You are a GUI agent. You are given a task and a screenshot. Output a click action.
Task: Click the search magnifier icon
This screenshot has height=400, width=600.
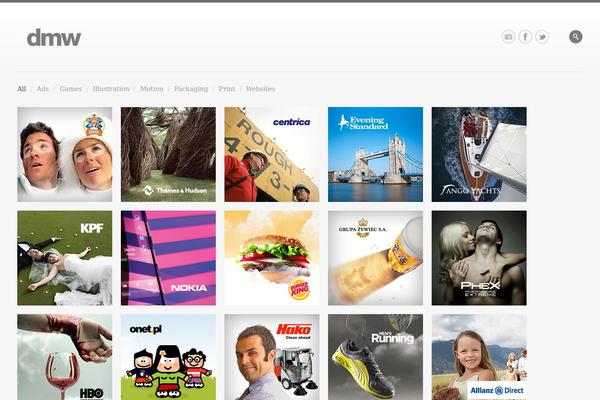pos(576,37)
